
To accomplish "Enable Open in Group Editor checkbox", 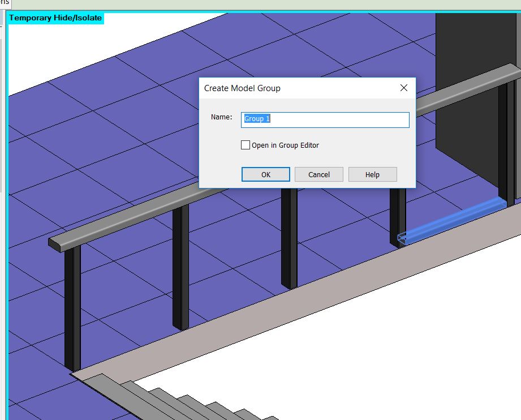I will (246, 145).
